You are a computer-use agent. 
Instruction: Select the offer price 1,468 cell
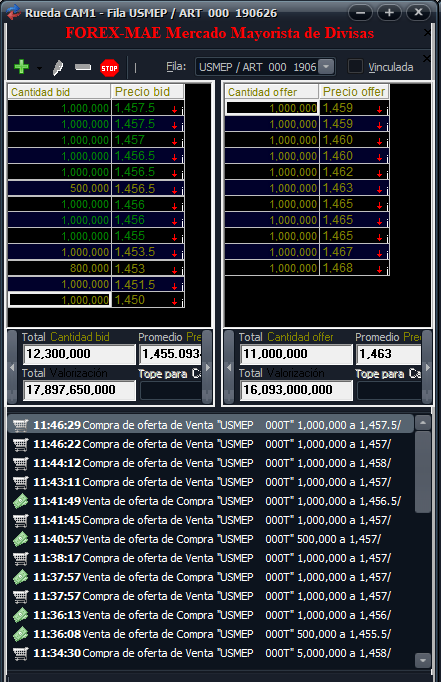(x=354, y=268)
